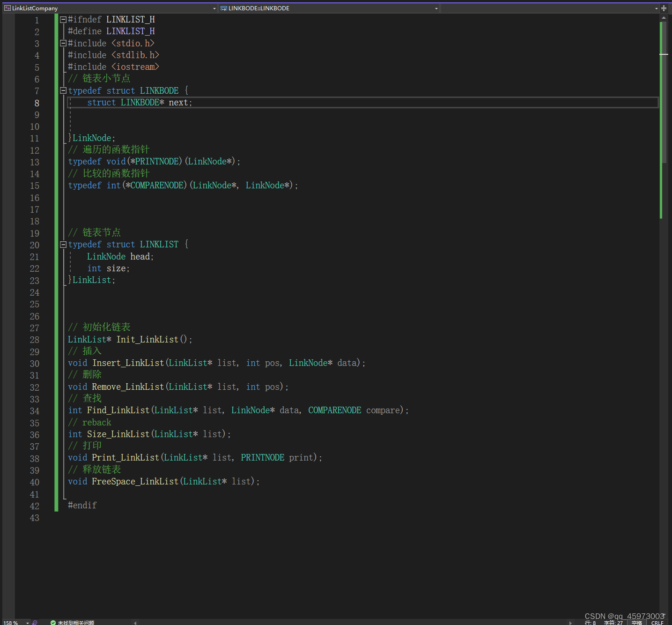The width and height of the screenshot is (672, 625).
Task: Click 'size' member on line 22
Action: click(x=116, y=268)
